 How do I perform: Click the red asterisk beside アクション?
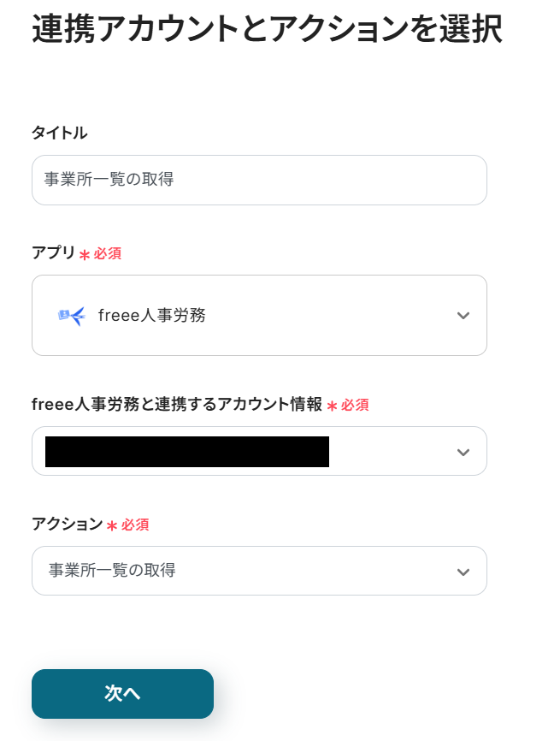[112, 526]
